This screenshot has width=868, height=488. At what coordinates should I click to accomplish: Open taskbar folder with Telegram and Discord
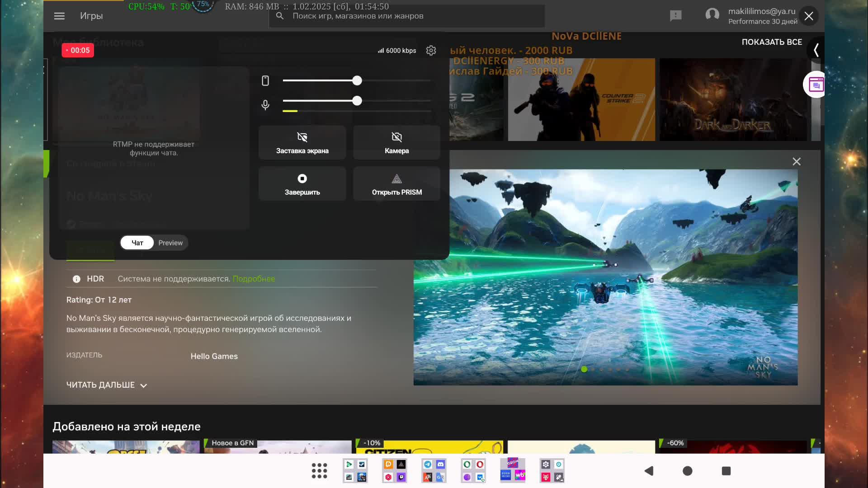pyautogui.click(x=434, y=471)
